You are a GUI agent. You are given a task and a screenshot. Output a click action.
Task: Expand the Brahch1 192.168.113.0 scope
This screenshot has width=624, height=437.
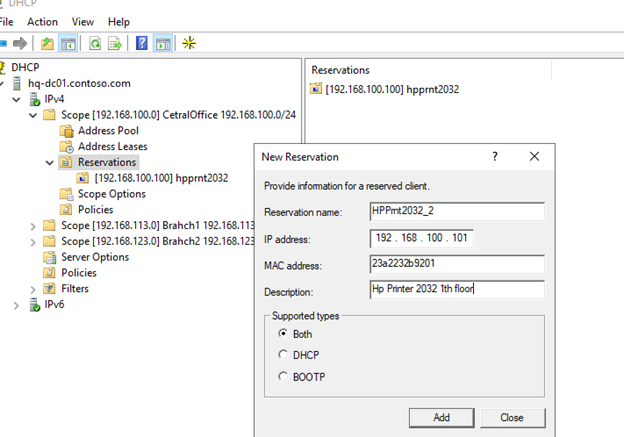pyautogui.click(x=33, y=226)
